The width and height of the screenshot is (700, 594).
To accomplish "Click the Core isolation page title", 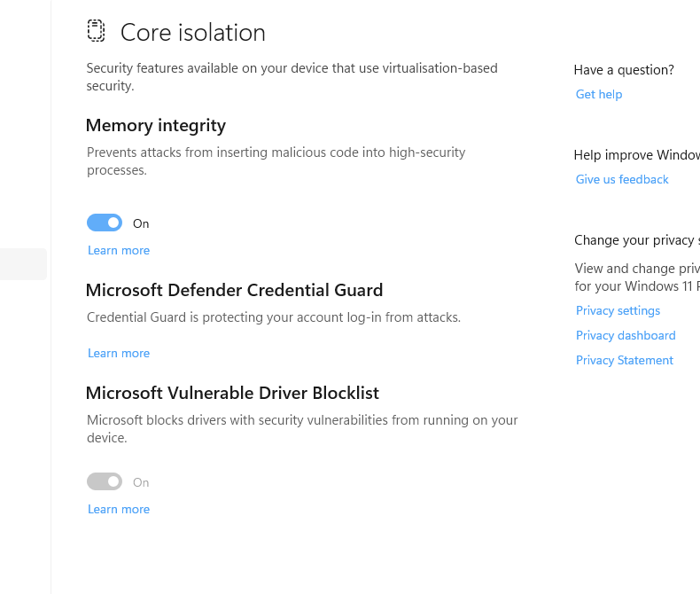I will point(193,33).
